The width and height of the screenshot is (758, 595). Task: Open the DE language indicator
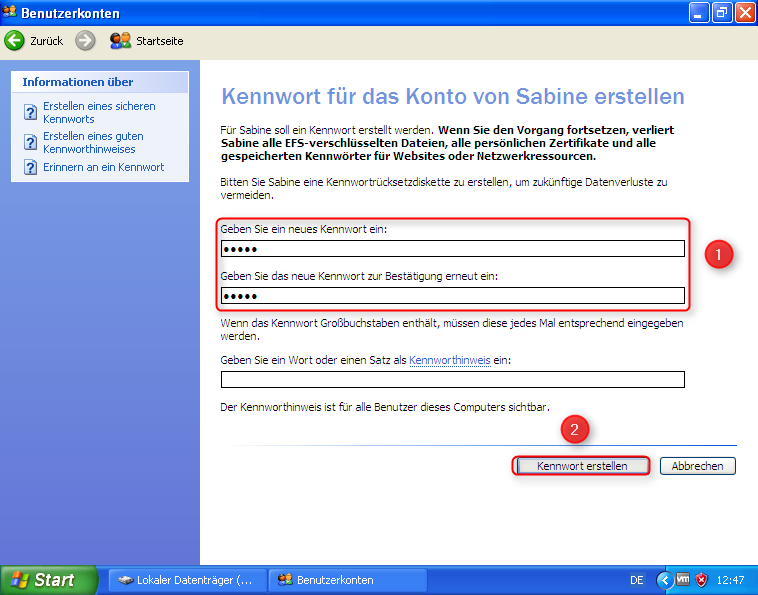(637, 580)
